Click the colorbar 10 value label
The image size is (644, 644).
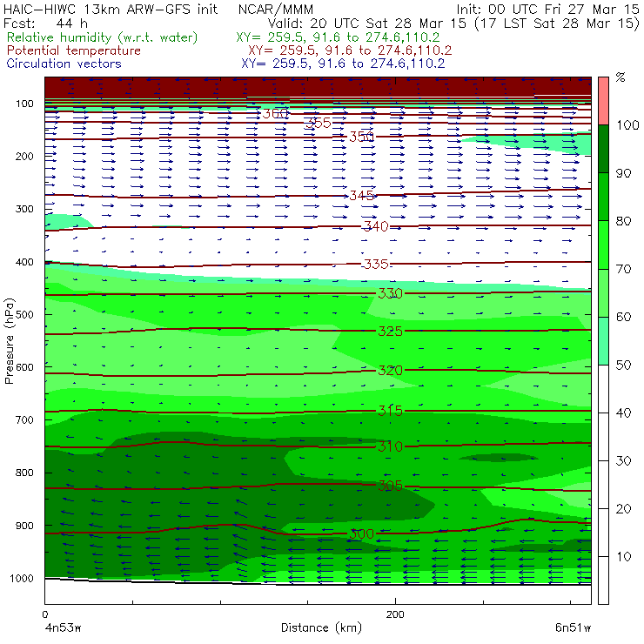[x=623, y=557]
